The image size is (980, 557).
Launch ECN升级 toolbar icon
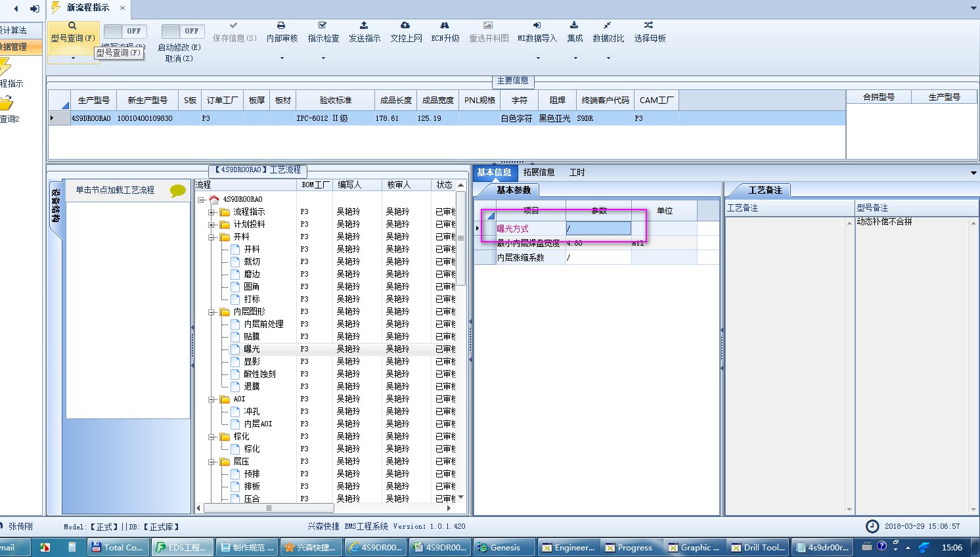445,26
